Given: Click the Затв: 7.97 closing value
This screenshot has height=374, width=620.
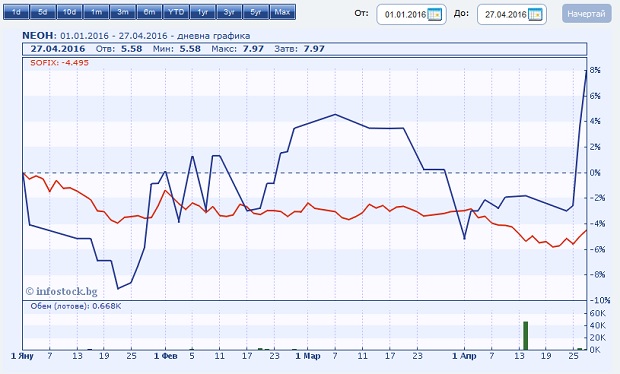Looking at the screenshot, I should 299,49.
